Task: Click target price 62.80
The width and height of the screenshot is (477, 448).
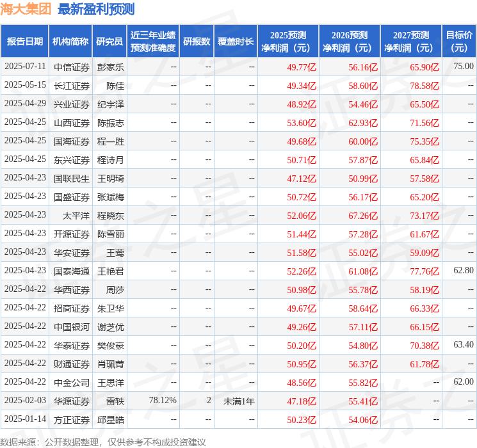Action: 464,270
